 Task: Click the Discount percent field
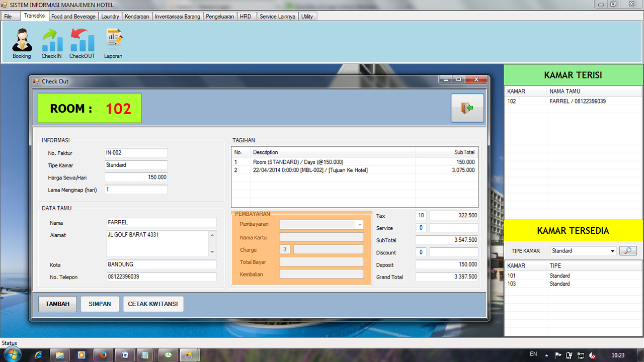point(421,252)
